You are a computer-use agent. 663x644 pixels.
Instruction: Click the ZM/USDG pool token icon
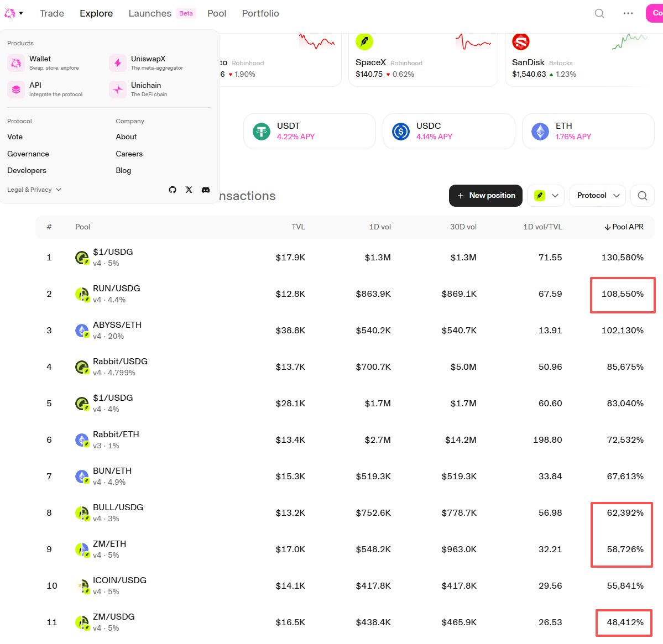tap(82, 622)
